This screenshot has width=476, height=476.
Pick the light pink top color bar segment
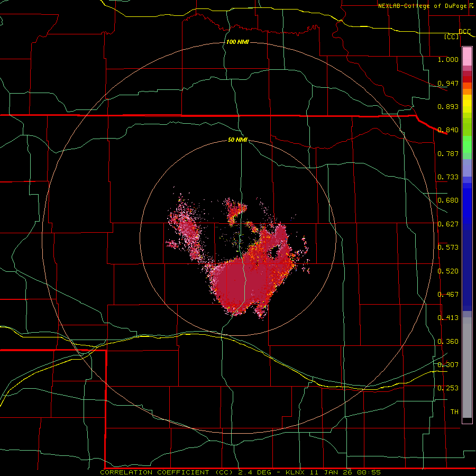[467, 57]
